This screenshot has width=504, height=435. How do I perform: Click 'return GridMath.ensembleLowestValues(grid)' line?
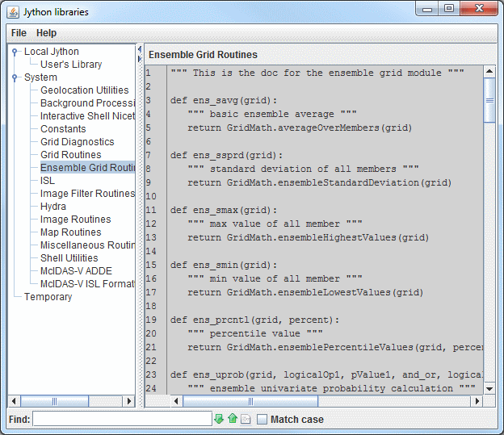[305, 292]
